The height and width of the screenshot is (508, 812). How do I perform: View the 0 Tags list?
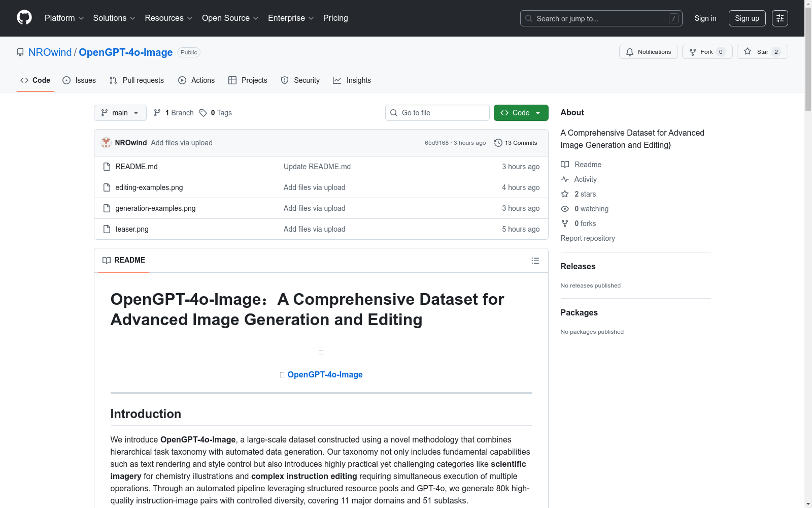tap(216, 113)
